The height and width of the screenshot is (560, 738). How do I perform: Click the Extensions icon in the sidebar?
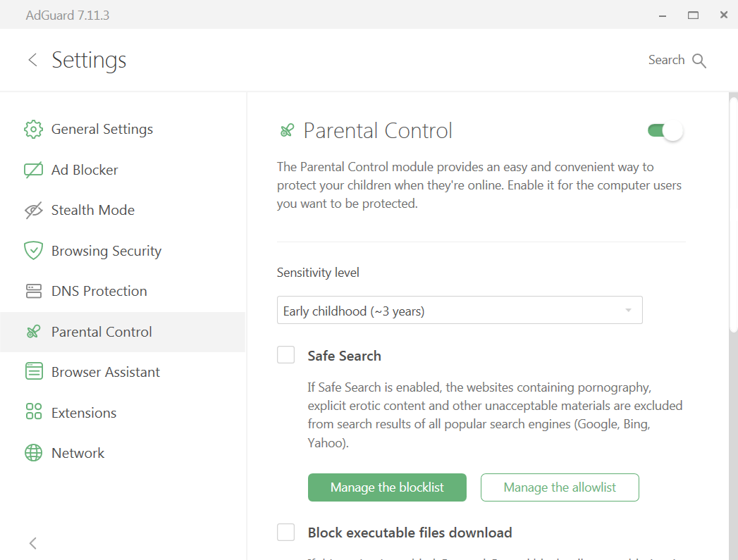(x=33, y=412)
